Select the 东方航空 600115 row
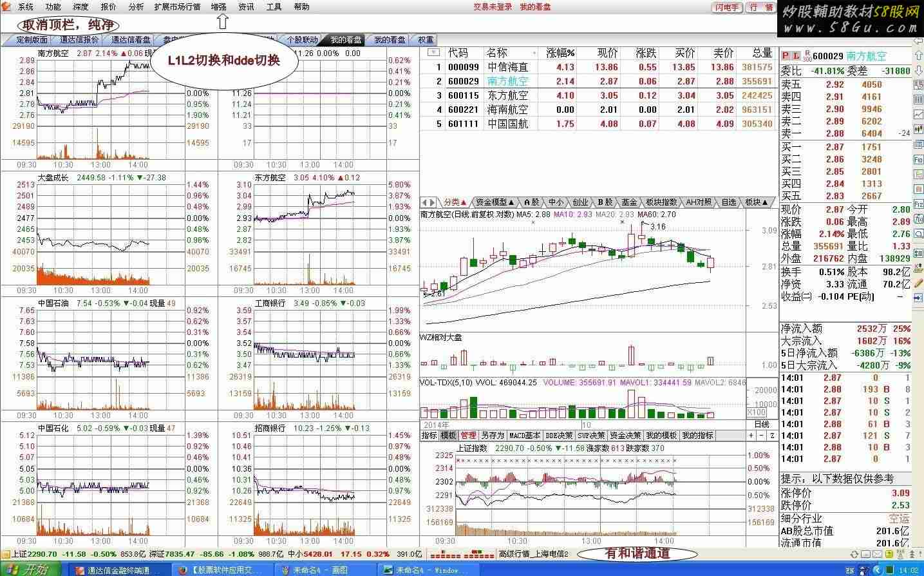This screenshot has height=576, width=924. (599, 95)
